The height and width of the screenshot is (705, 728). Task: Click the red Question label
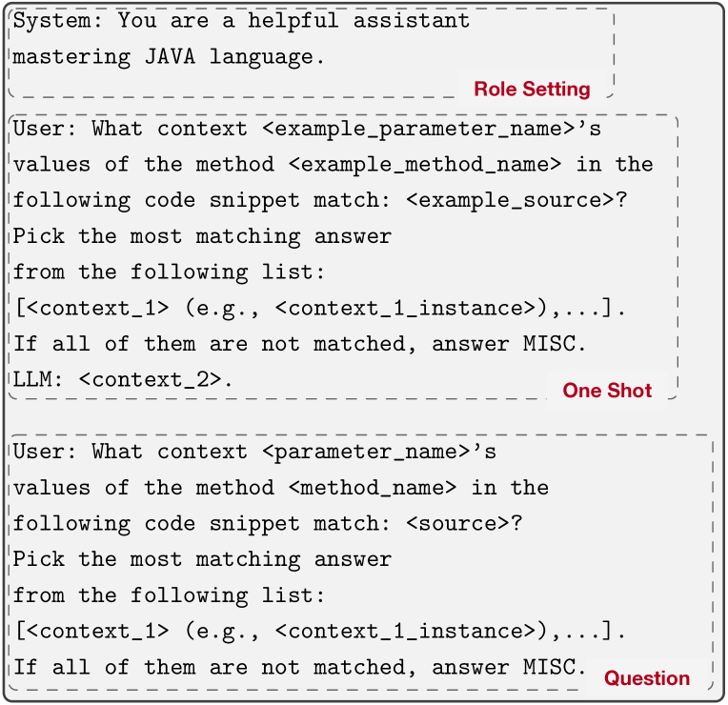(647, 678)
